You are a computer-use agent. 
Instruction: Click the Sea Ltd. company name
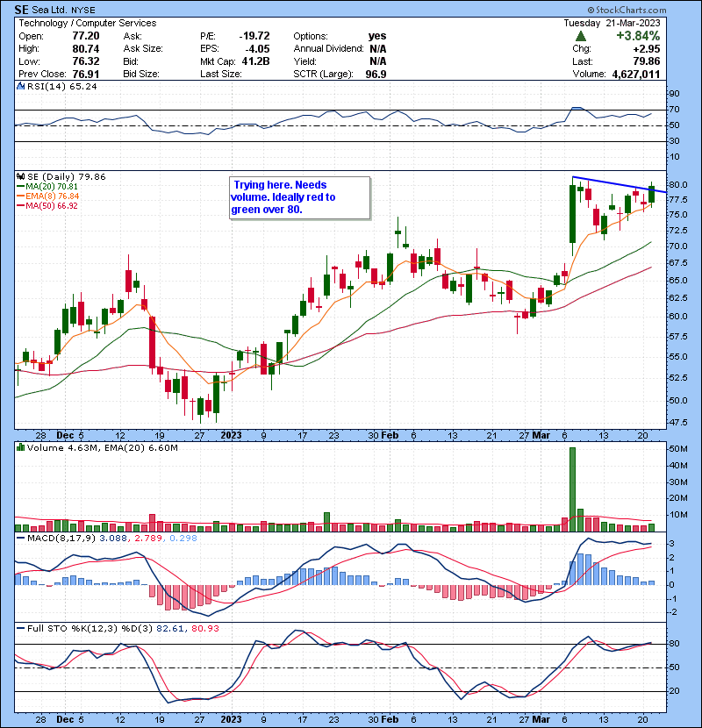coord(49,10)
